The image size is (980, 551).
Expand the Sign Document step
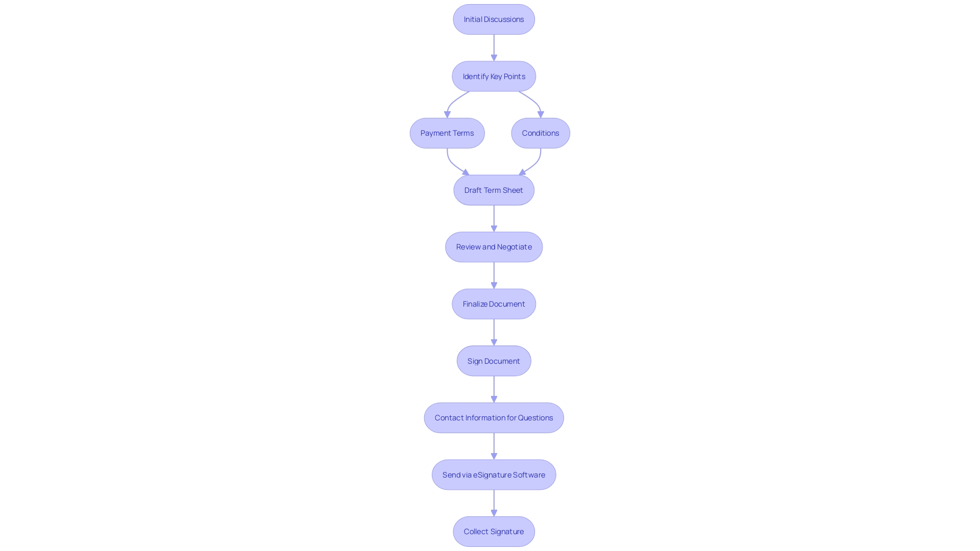point(494,361)
